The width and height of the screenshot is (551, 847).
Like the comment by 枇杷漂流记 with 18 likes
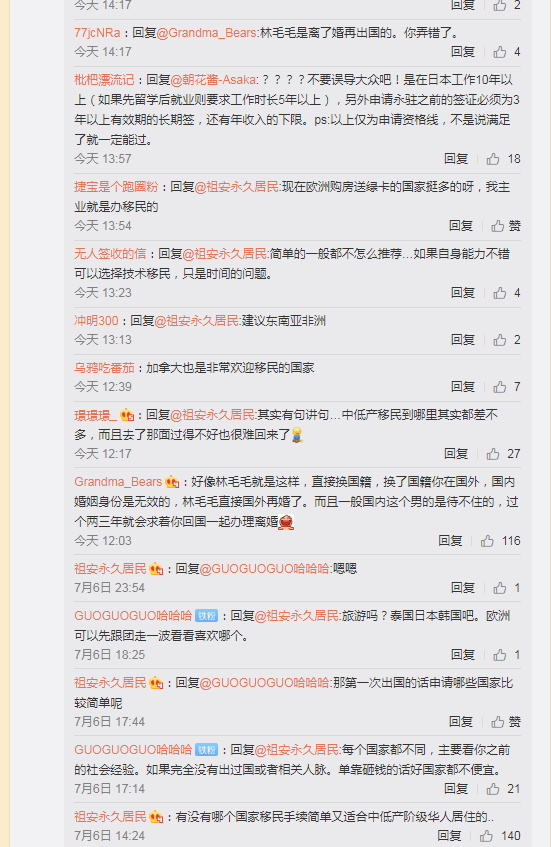coord(493,159)
